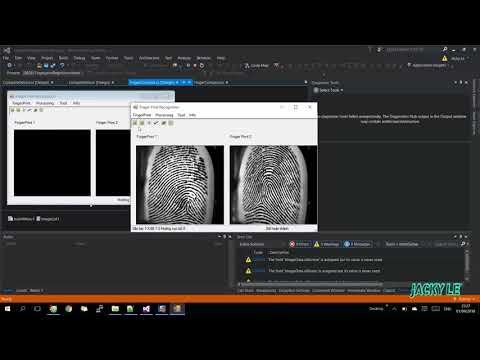Image resolution: width=480 pixels, height=360 pixels.
Task: Open Visual Studio Analyze menu
Action: pyautogui.click(x=184, y=58)
